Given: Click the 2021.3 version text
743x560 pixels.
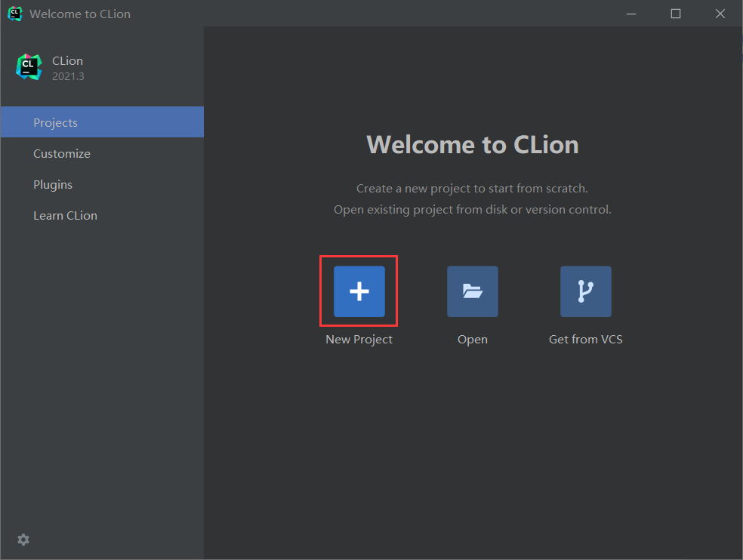Looking at the screenshot, I should [x=68, y=76].
